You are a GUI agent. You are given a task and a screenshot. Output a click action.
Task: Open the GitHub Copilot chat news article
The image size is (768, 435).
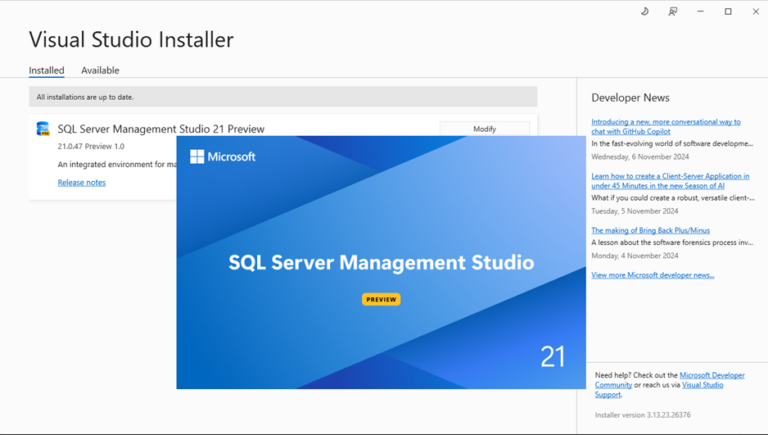click(x=665, y=126)
